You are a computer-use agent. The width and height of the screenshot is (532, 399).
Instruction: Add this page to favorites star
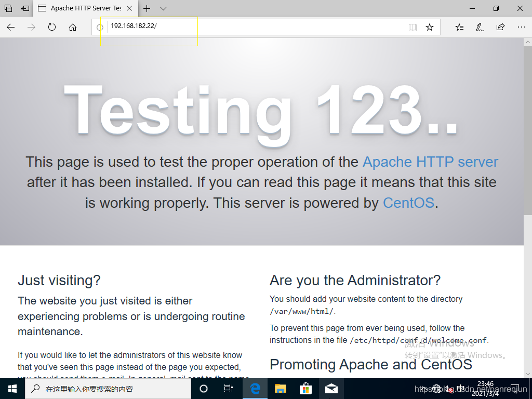click(x=430, y=27)
